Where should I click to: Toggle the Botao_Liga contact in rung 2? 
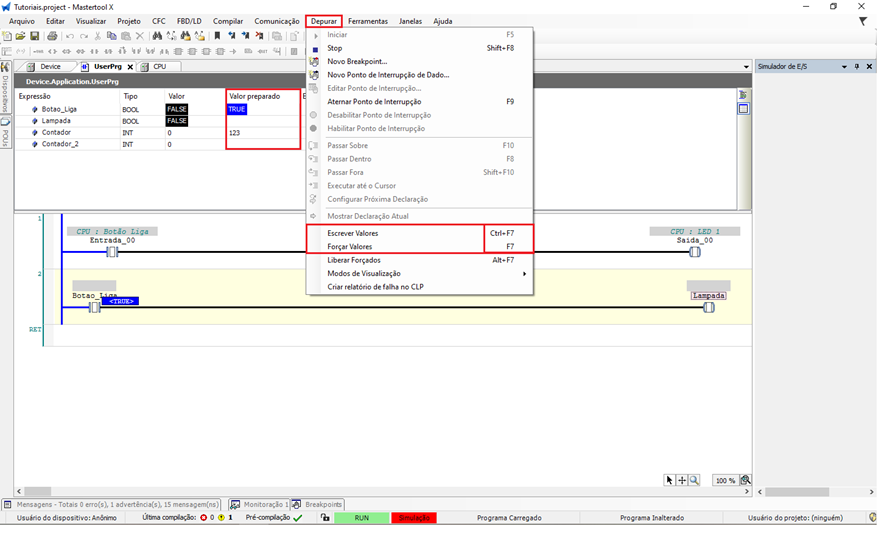click(x=95, y=308)
